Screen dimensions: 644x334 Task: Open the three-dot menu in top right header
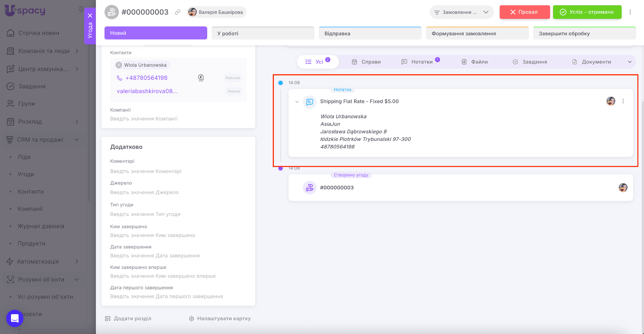coord(630,12)
